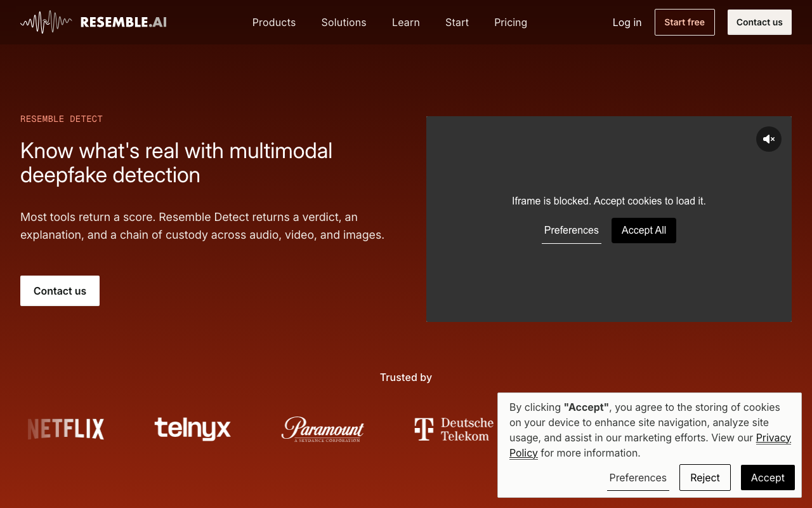Click the multimodal deepfake detection headline
The image size is (812, 508).
pos(176,163)
